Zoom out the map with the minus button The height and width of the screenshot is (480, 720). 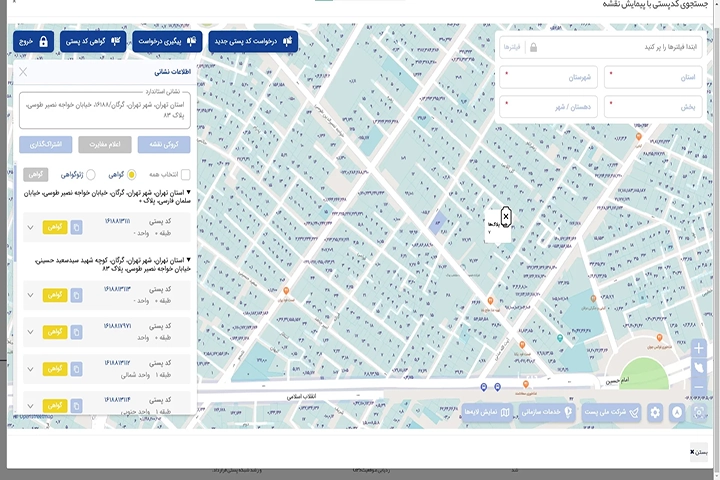point(698,387)
